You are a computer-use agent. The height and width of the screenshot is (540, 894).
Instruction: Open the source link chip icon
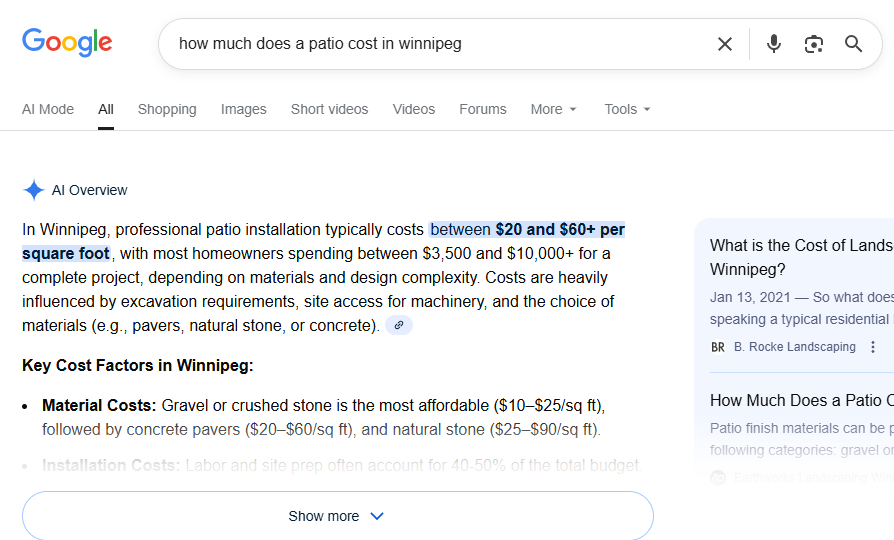tap(399, 325)
